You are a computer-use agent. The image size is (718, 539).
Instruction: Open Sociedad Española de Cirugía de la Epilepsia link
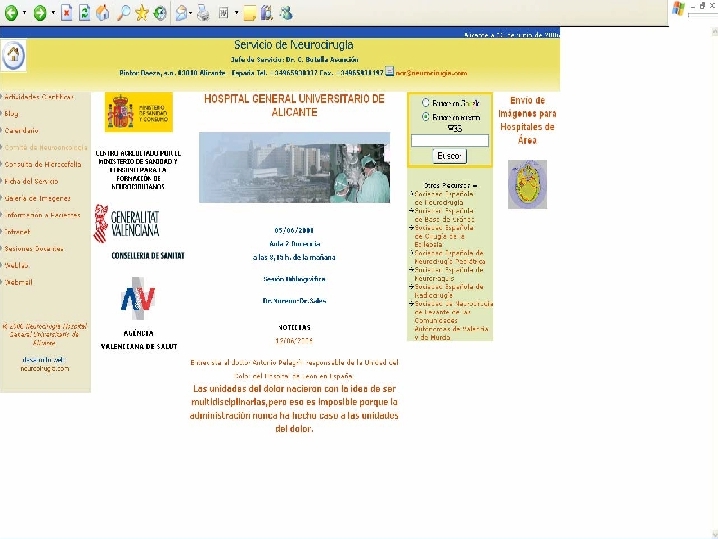point(444,235)
